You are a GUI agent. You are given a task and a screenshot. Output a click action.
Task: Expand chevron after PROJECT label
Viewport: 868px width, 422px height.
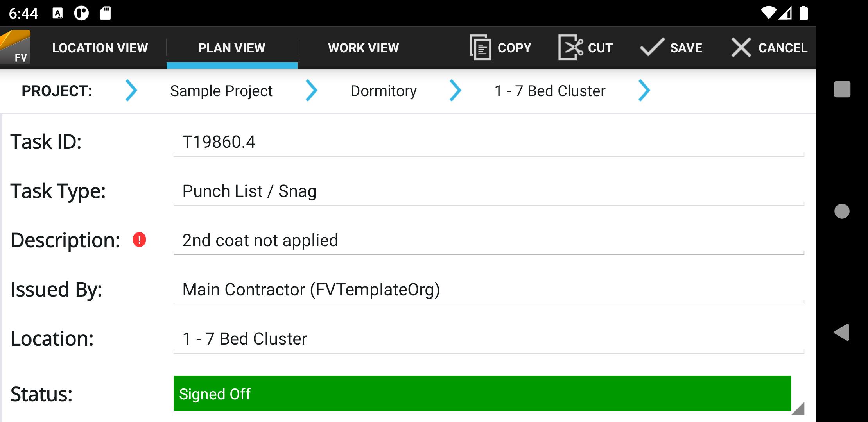[x=131, y=91]
